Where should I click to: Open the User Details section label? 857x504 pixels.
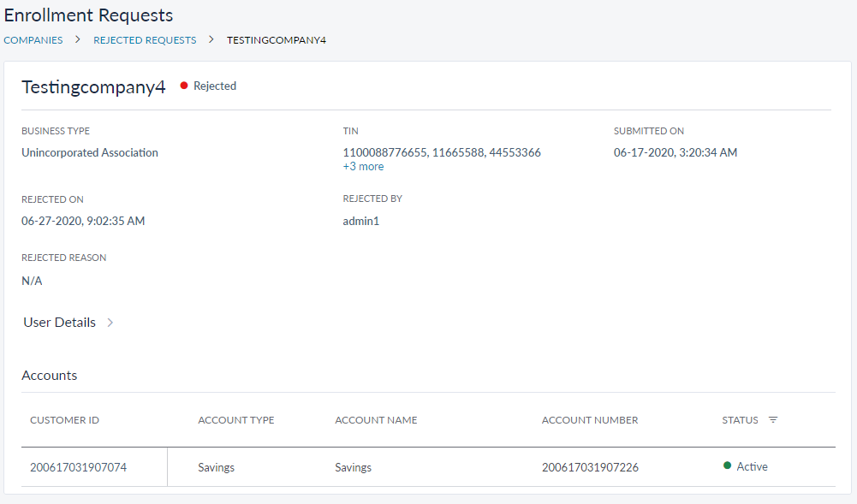click(59, 323)
